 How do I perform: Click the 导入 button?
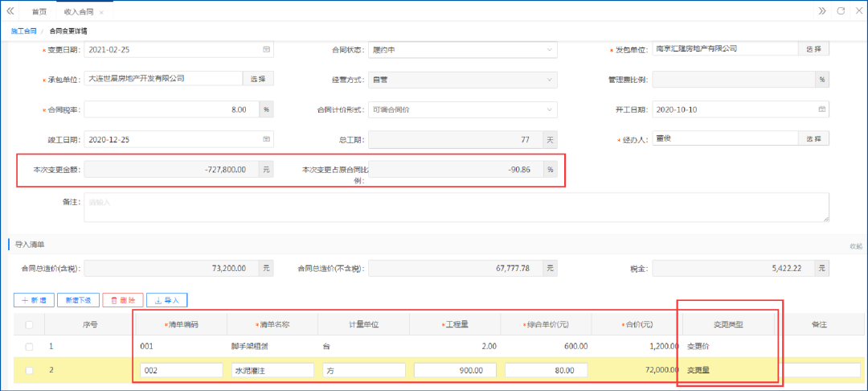pyautogui.click(x=167, y=300)
